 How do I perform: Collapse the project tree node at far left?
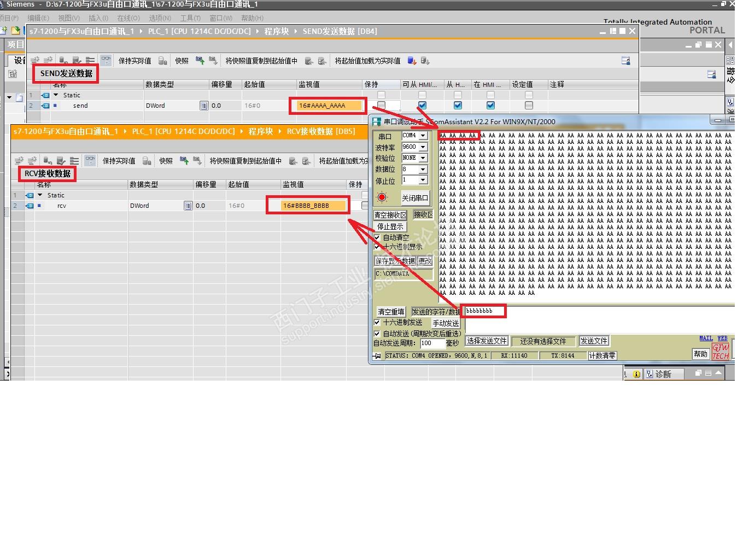coord(9,97)
